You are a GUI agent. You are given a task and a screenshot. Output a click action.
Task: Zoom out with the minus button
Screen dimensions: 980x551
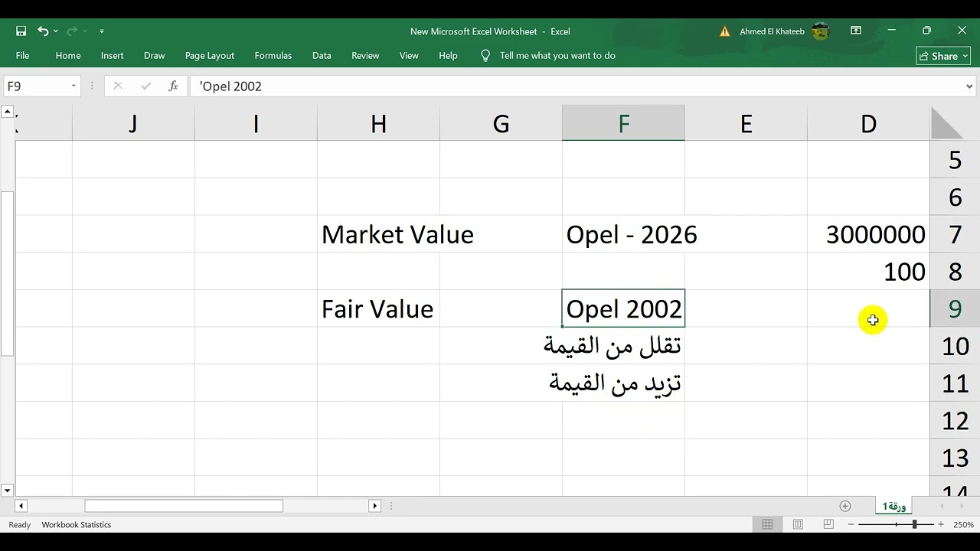[x=851, y=524]
